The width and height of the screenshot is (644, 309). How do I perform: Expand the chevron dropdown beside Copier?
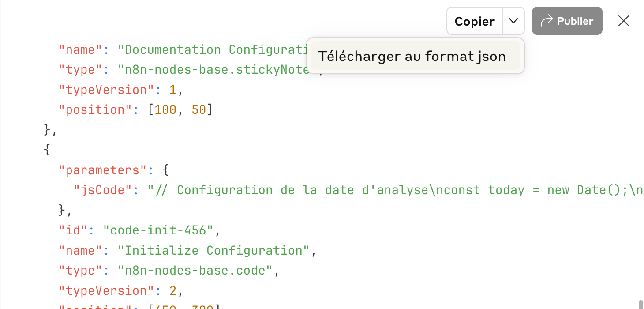point(513,21)
